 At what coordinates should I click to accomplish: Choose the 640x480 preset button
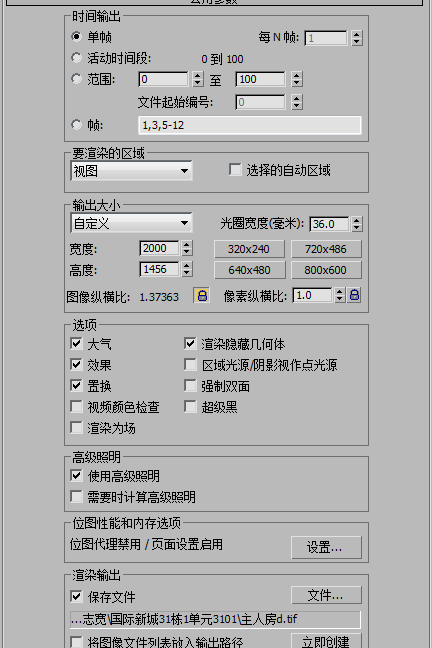pyautogui.click(x=249, y=270)
